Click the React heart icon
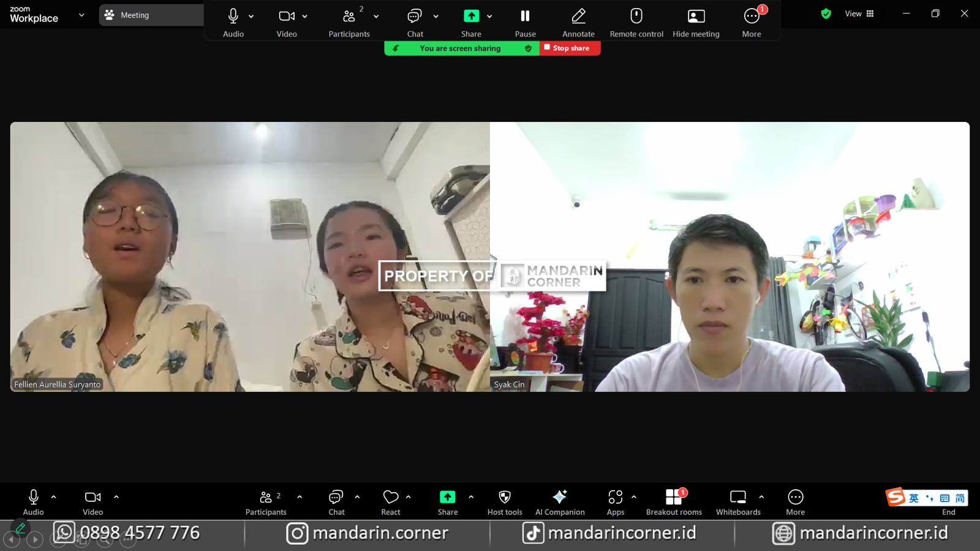Viewport: 980px width, 551px height. pyautogui.click(x=391, y=497)
